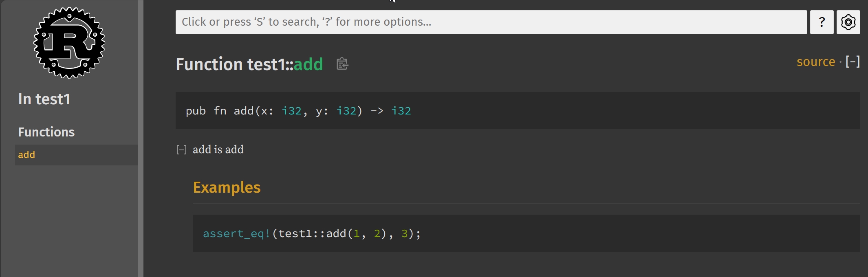Open the settings gear menu
This screenshot has width=868, height=277.
tap(848, 22)
